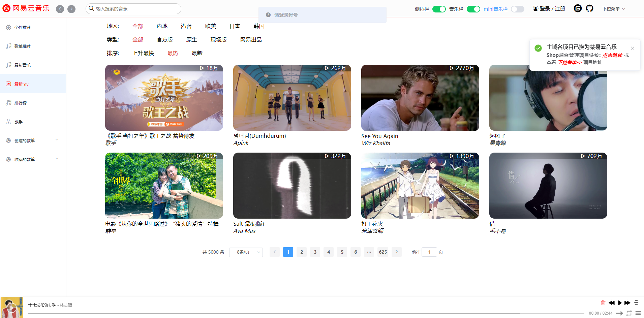644x318 pixels.
Task: Open 个性推荐 in the sidebar
Action: click(33, 27)
